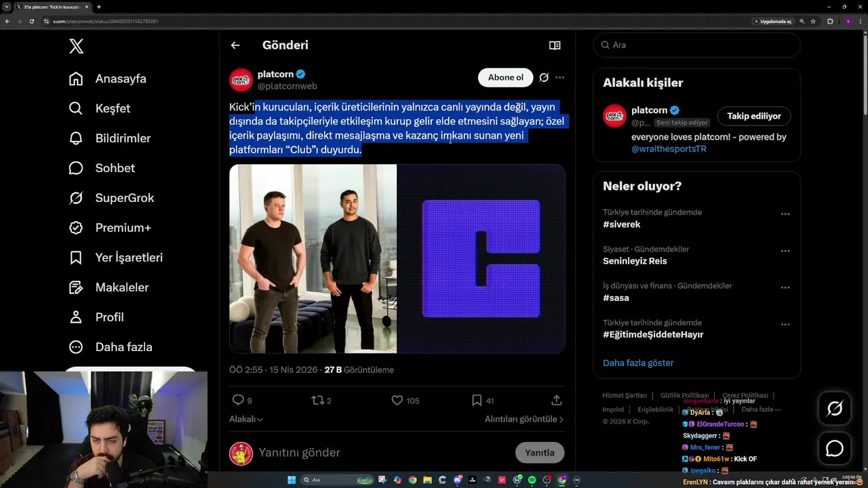Open more options for #sasa trend
Viewport: 868px width, 488px height.
(x=785, y=287)
